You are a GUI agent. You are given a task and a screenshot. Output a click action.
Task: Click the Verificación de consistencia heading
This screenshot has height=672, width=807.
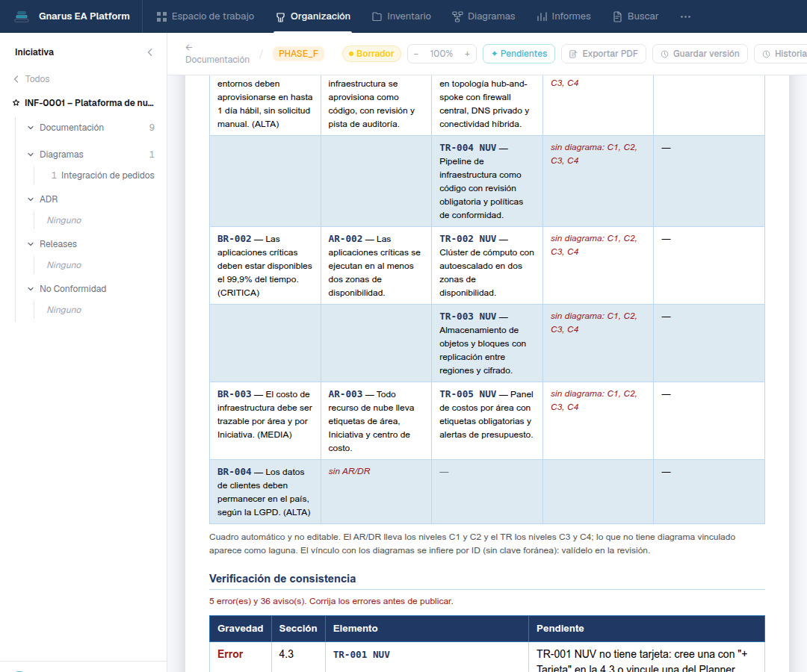282,579
